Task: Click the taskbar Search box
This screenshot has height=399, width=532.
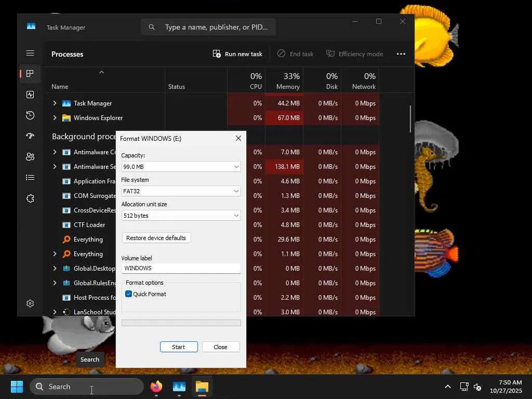Action: tap(87, 387)
